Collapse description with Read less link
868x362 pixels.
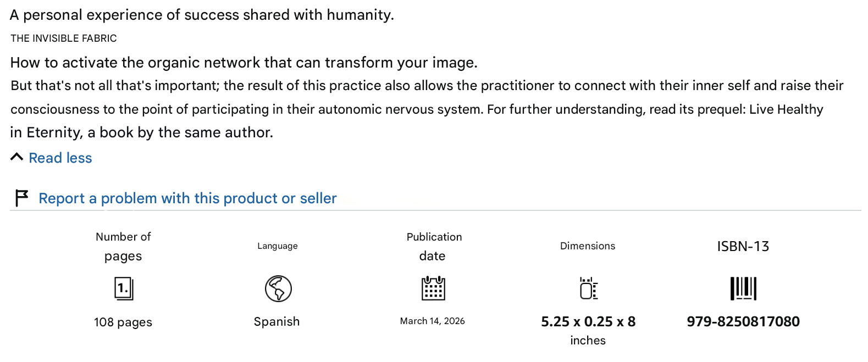(x=60, y=158)
